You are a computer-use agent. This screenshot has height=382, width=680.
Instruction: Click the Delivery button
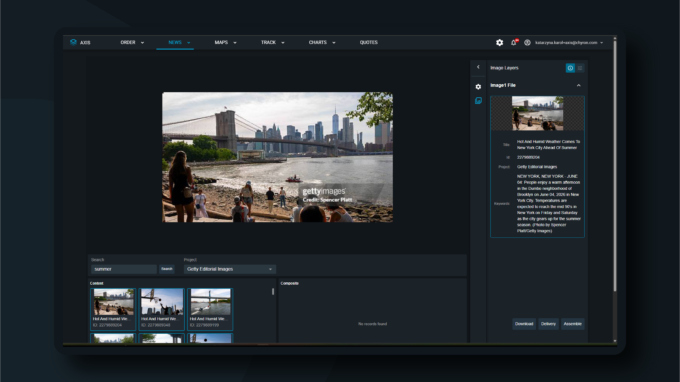(x=548, y=324)
